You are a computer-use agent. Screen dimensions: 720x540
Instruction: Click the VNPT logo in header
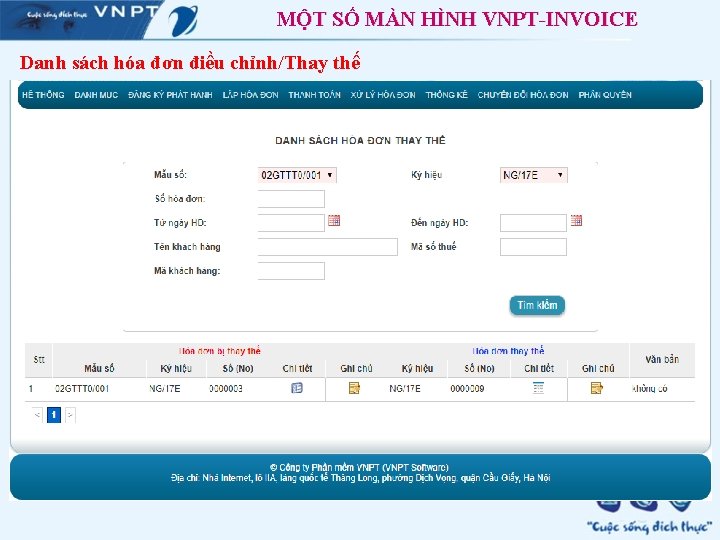pyautogui.click(x=183, y=21)
